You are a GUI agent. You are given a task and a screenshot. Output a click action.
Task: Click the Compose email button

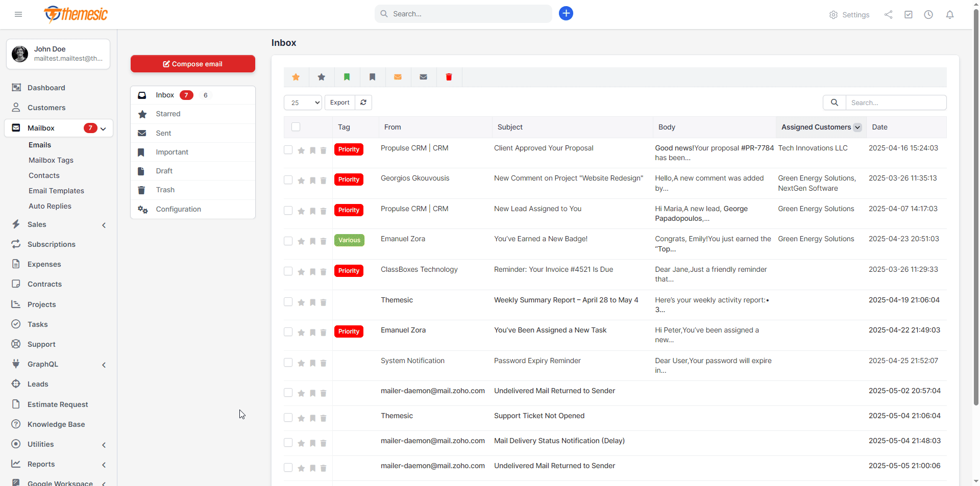(192, 64)
